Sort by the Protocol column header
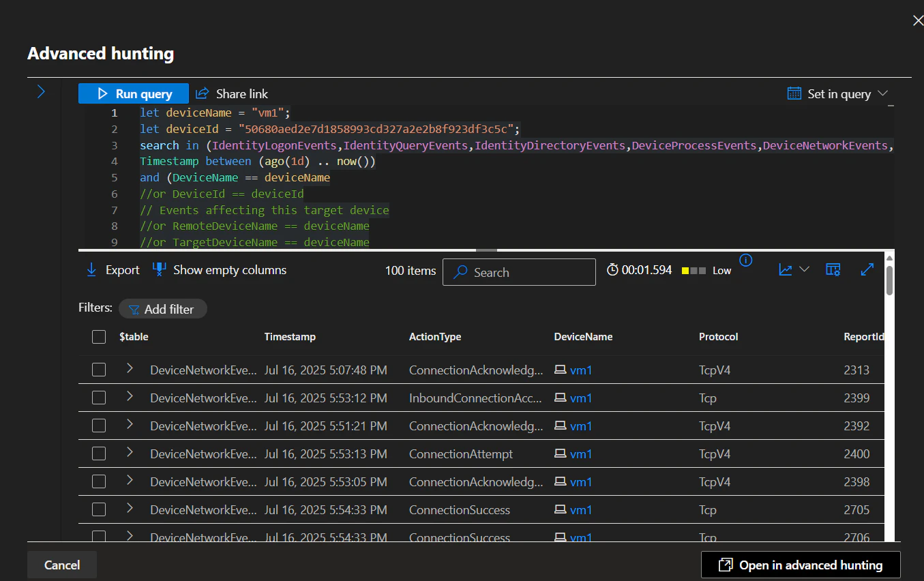The height and width of the screenshot is (581, 924). [x=718, y=337]
